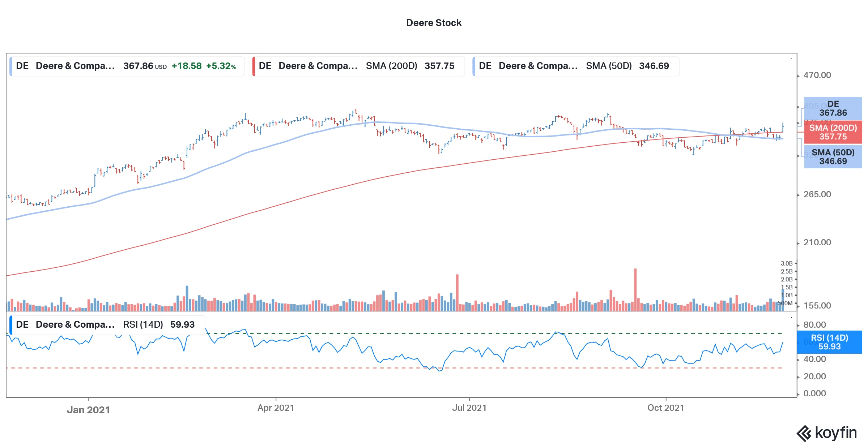Click the 80.00 RSI axis label
868x448 pixels.
pos(814,325)
